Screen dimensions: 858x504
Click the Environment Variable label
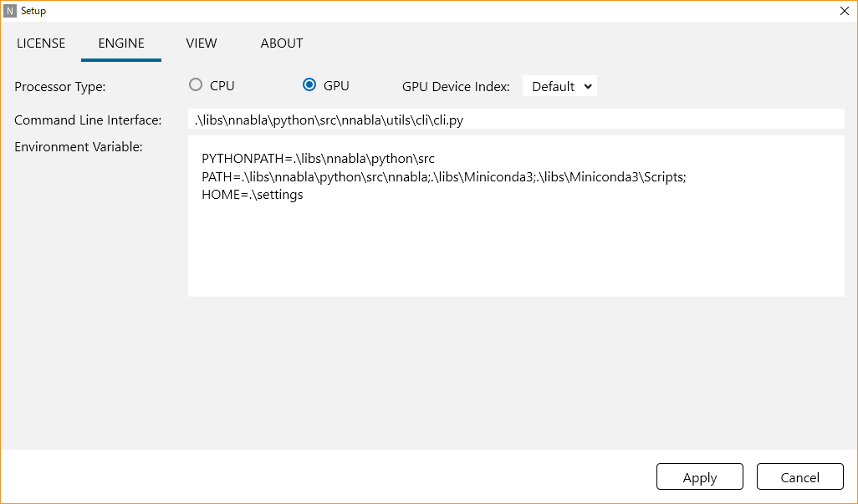pyautogui.click(x=79, y=146)
